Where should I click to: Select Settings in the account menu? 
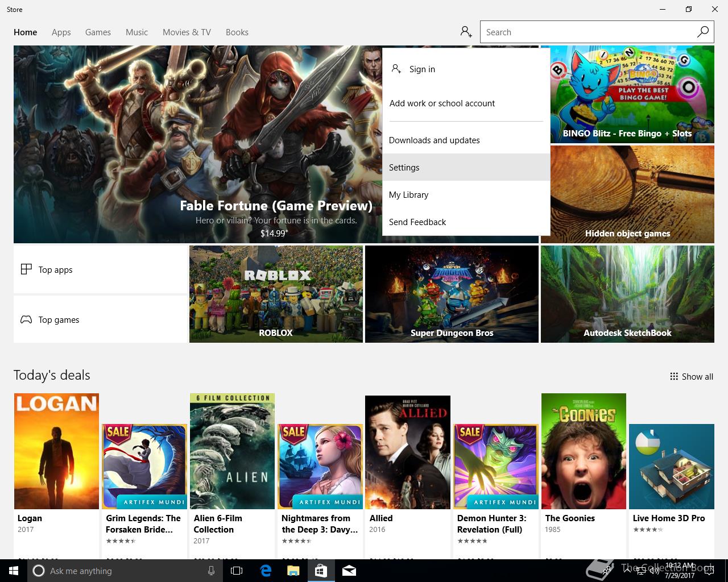tap(466, 168)
